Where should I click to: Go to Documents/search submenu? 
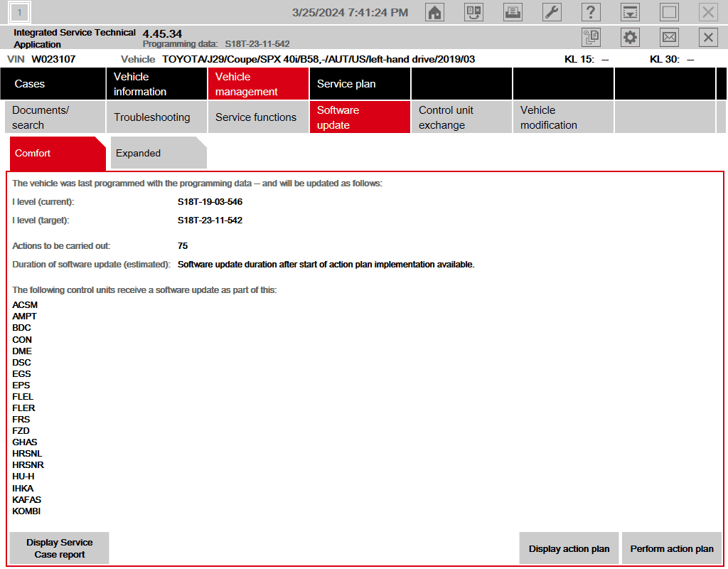click(x=55, y=117)
